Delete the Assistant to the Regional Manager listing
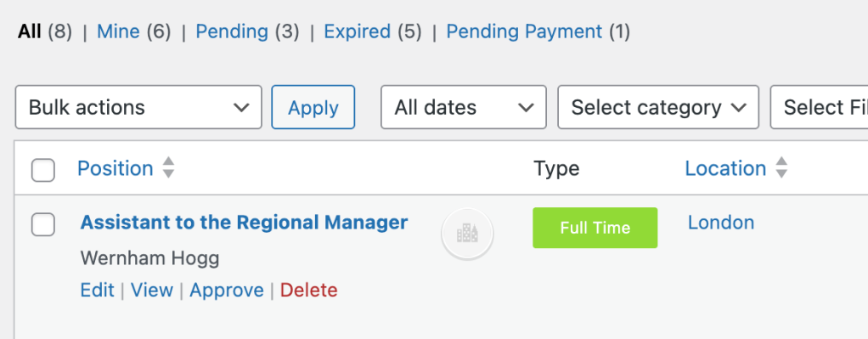 pos(309,291)
